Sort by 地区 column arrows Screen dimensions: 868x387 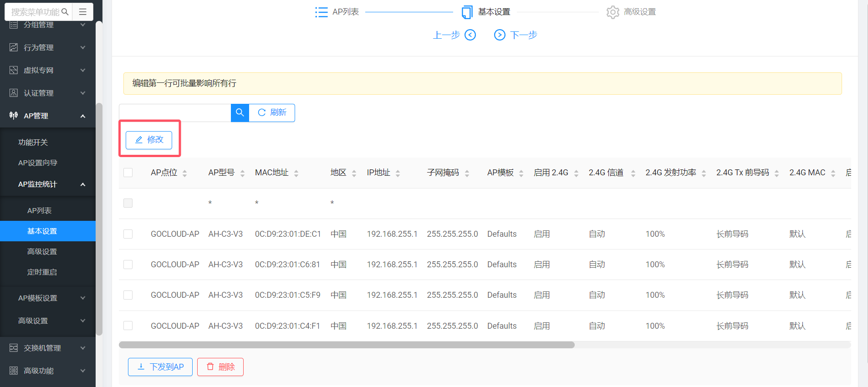354,173
